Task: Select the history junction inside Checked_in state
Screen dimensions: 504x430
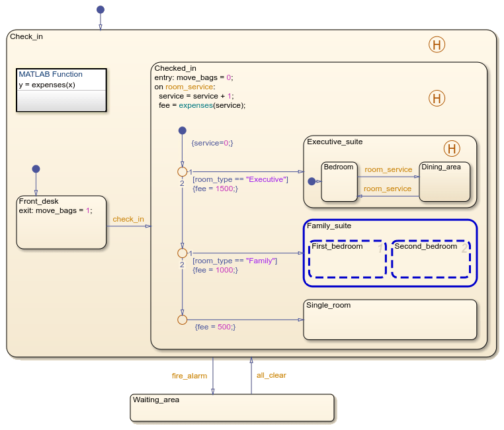Action: (x=437, y=99)
